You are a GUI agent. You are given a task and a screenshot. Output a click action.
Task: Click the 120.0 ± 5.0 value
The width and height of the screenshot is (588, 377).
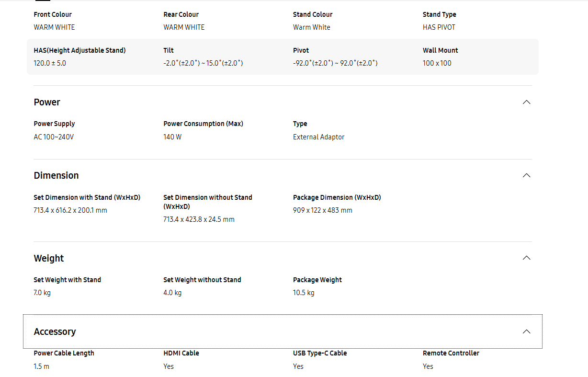[x=50, y=63]
